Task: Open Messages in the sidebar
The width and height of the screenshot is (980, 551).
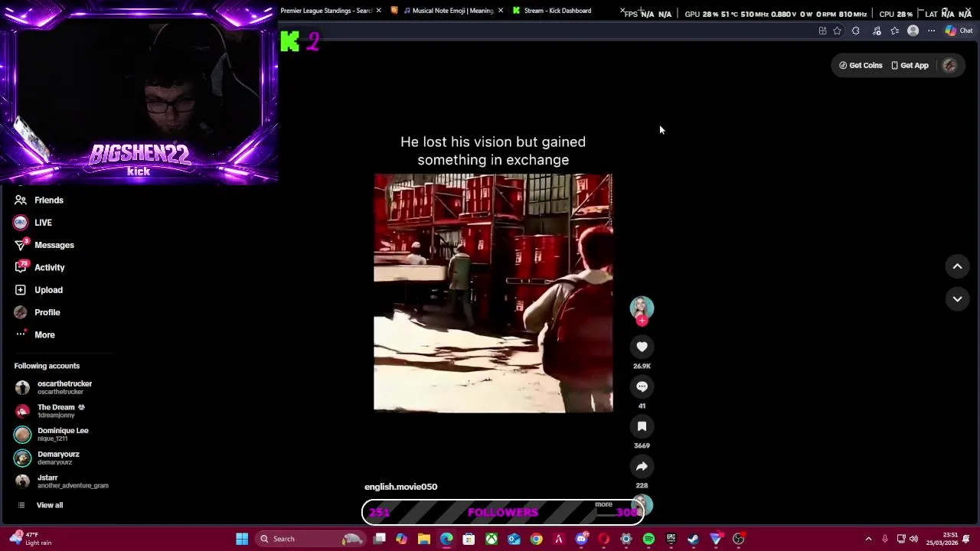Action: coord(54,245)
